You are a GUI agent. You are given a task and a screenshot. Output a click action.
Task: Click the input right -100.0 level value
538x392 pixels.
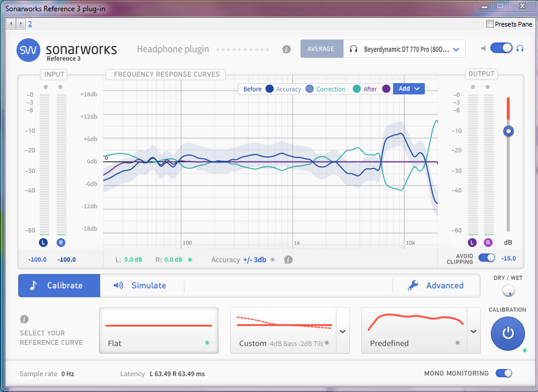[x=67, y=259]
